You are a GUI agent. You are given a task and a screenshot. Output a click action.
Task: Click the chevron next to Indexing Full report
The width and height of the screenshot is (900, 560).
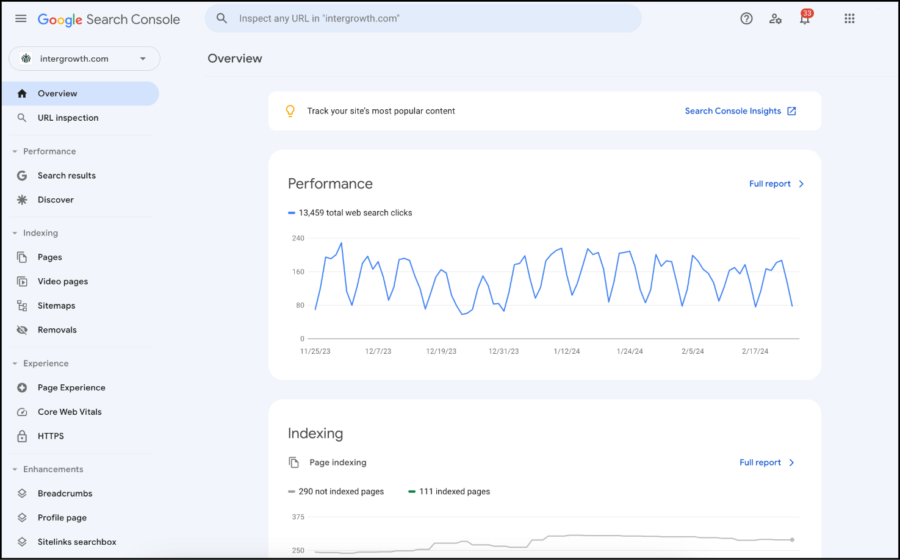pyautogui.click(x=792, y=462)
